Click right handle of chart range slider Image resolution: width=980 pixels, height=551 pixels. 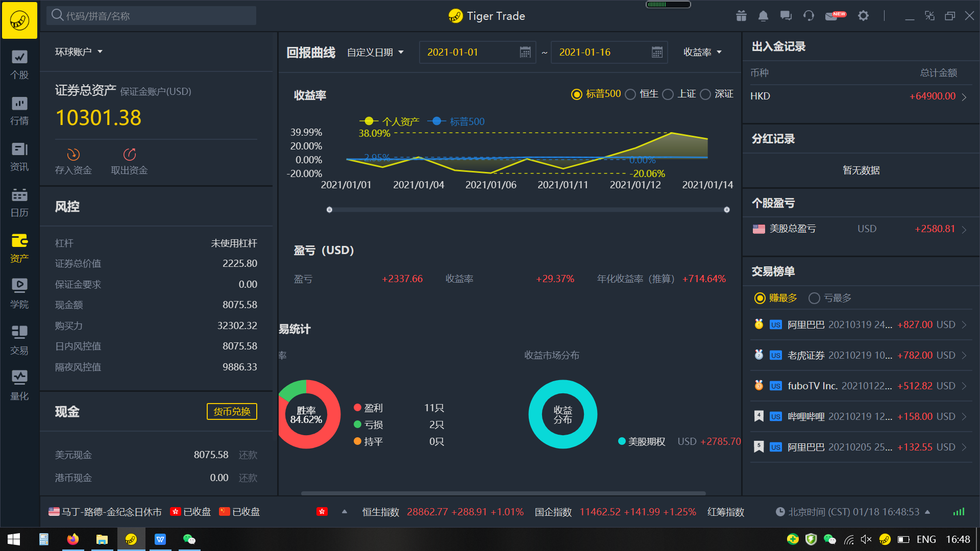click(x=727, y=210)
